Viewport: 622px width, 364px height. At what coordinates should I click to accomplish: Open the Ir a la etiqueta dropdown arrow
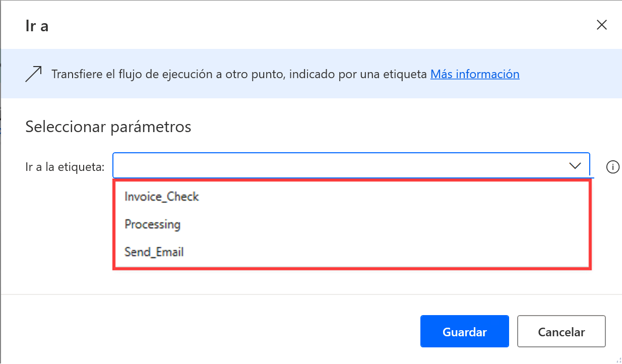(x=575, y=165)
